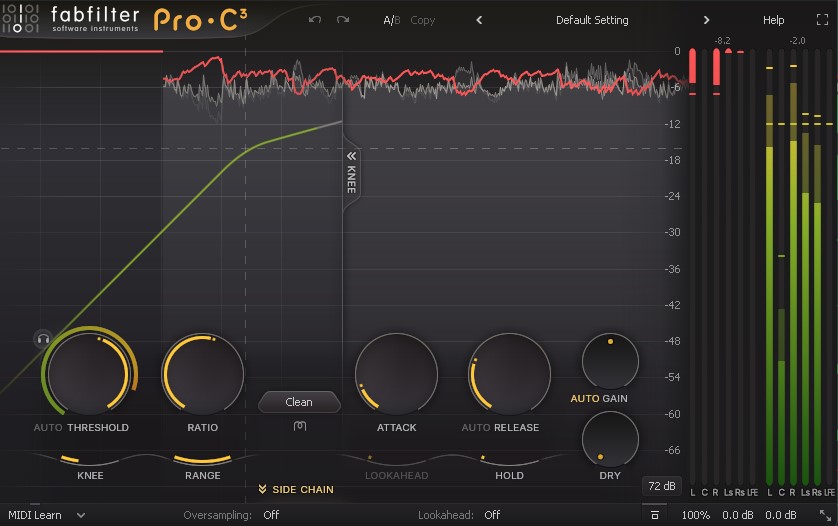Go to the previous preset arrow
The height and width of the screenshot is (526, 838).
pyautogui.click(x=479, y=20)
